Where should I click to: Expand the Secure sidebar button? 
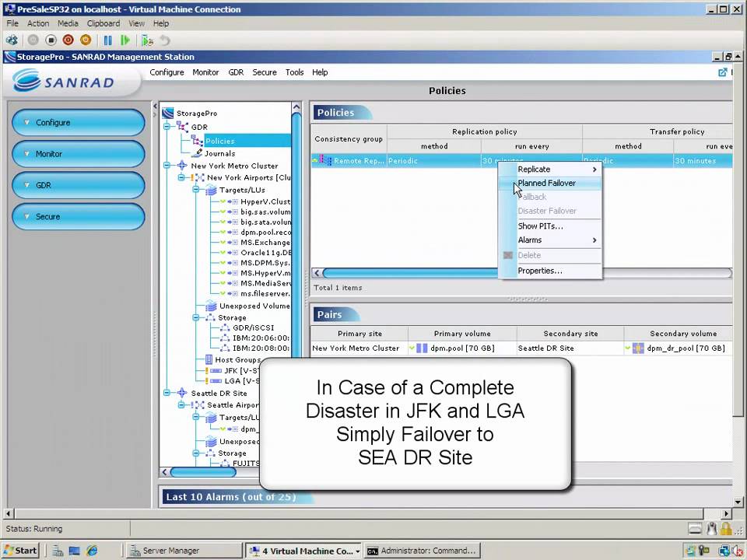pos(79,217)
